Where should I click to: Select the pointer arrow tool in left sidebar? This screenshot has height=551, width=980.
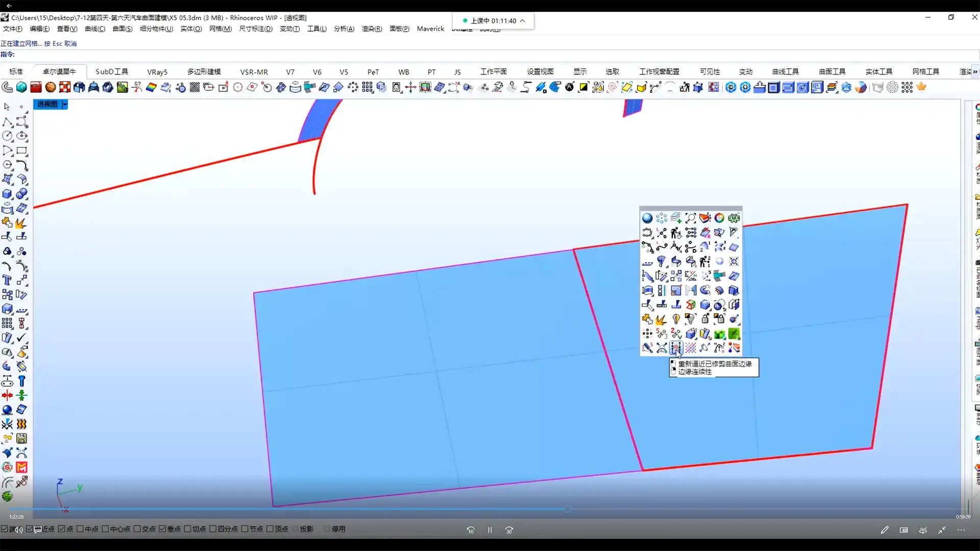pyautogui.click(x=7, y=107)
